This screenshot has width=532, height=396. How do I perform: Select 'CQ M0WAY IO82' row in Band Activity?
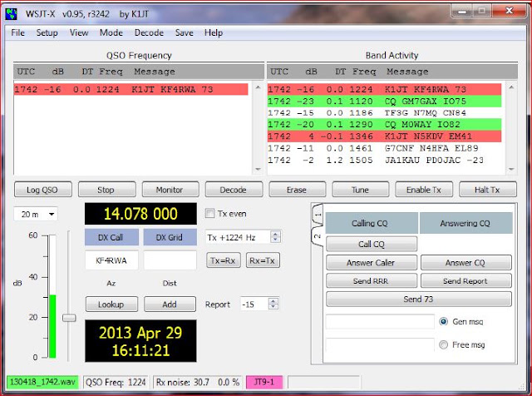coord(384,125)
